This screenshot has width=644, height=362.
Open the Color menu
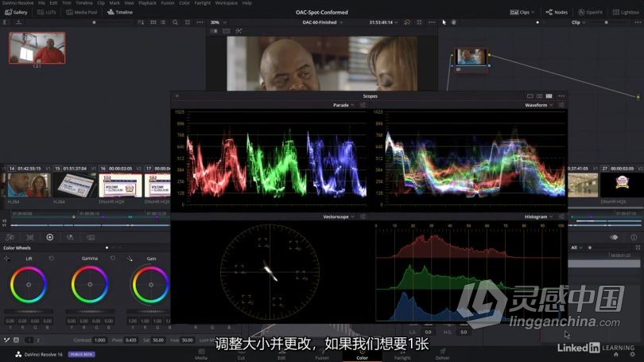184,3
